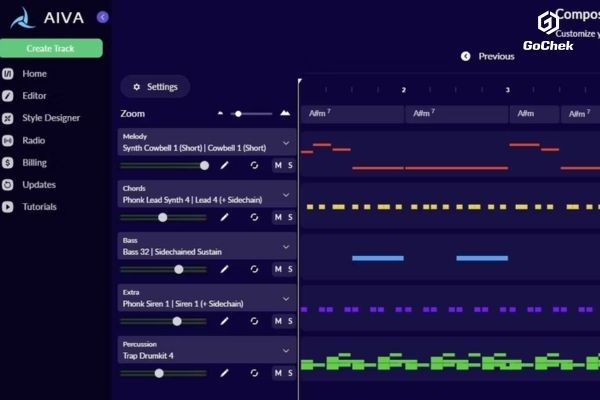
Task: Click the Radio sidebar icon
Action: coord(8,140)
